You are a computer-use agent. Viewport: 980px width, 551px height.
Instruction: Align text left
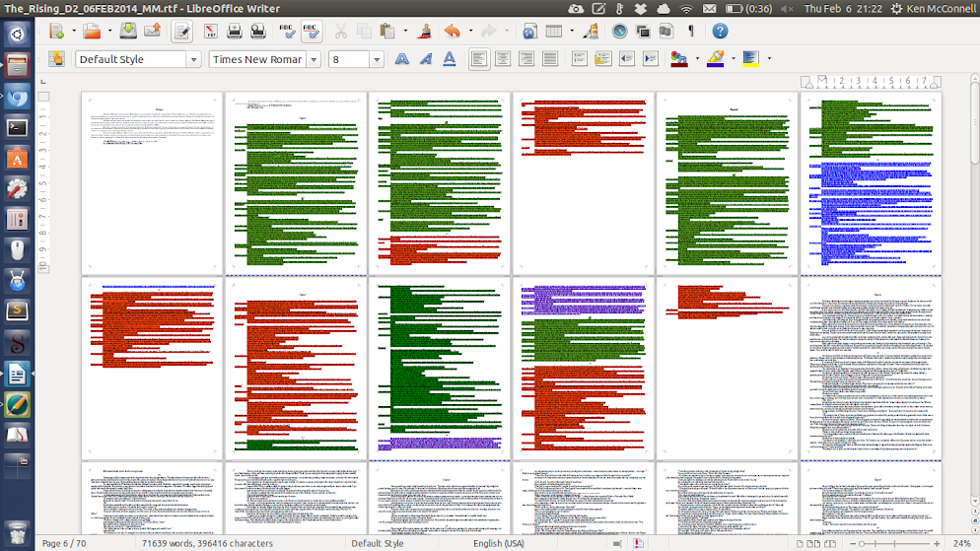479,59
